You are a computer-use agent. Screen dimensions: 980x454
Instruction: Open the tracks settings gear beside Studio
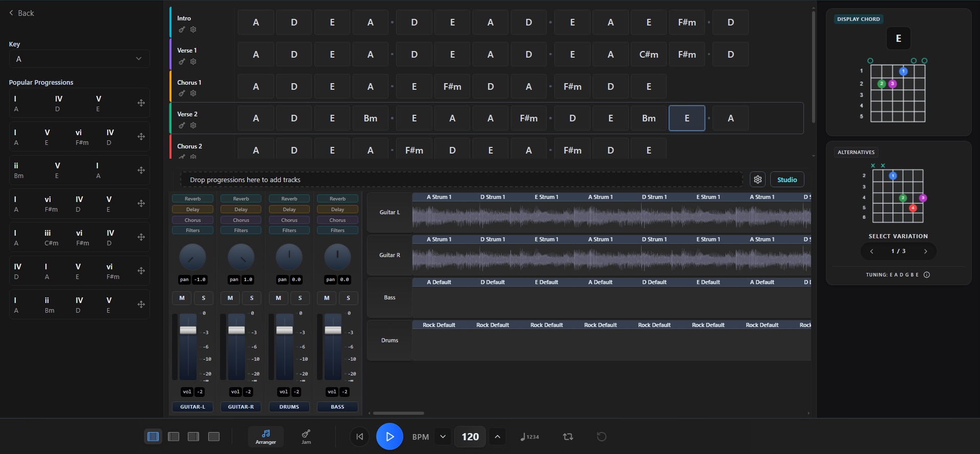click(x=758, y=180)
